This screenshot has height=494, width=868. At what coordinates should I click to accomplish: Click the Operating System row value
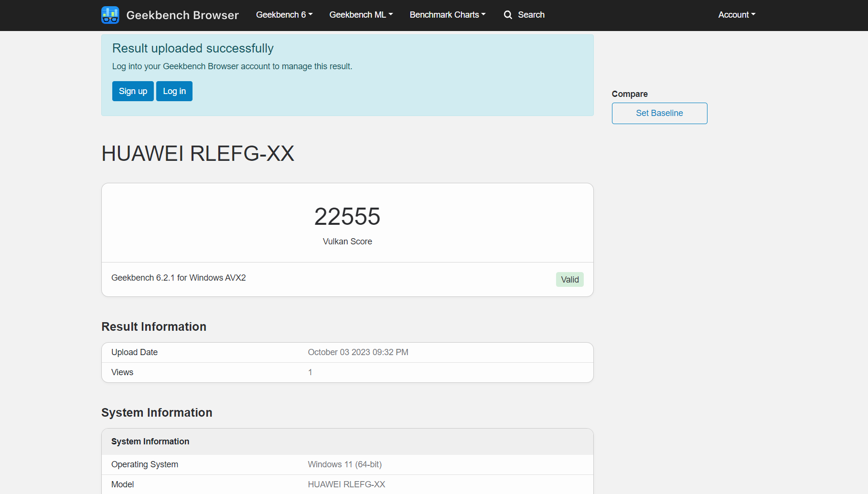pyautogui.click(x=345, y=464)
